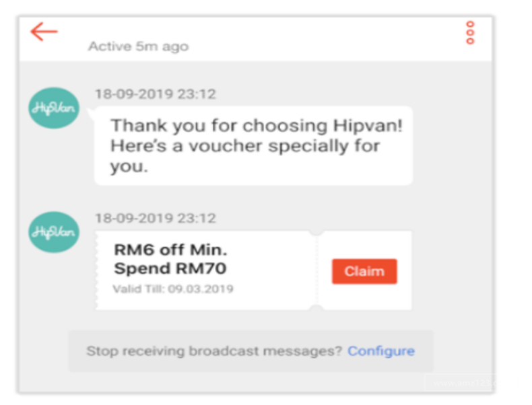Click the "RM6 off Min." voucher title line
The image size is (532, 405).
[170, 250]
